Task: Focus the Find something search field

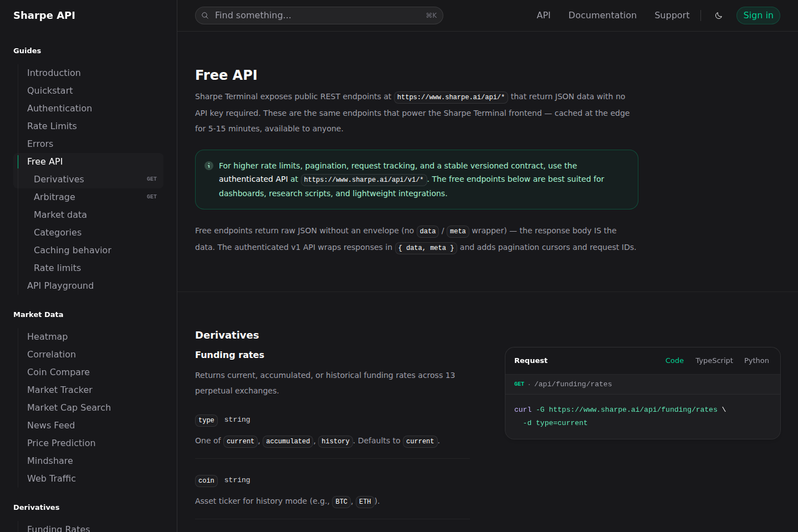Action: (319, 16)
